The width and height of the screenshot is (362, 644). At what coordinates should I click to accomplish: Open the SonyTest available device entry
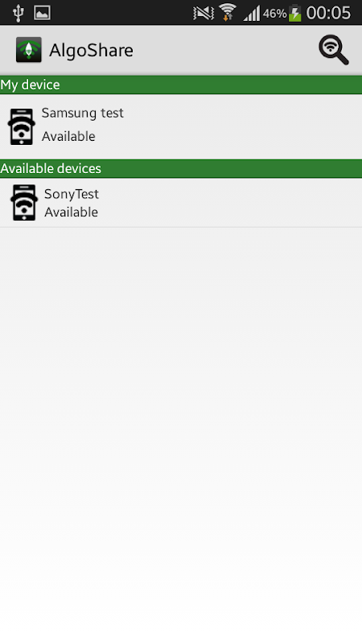coord(181,203)
